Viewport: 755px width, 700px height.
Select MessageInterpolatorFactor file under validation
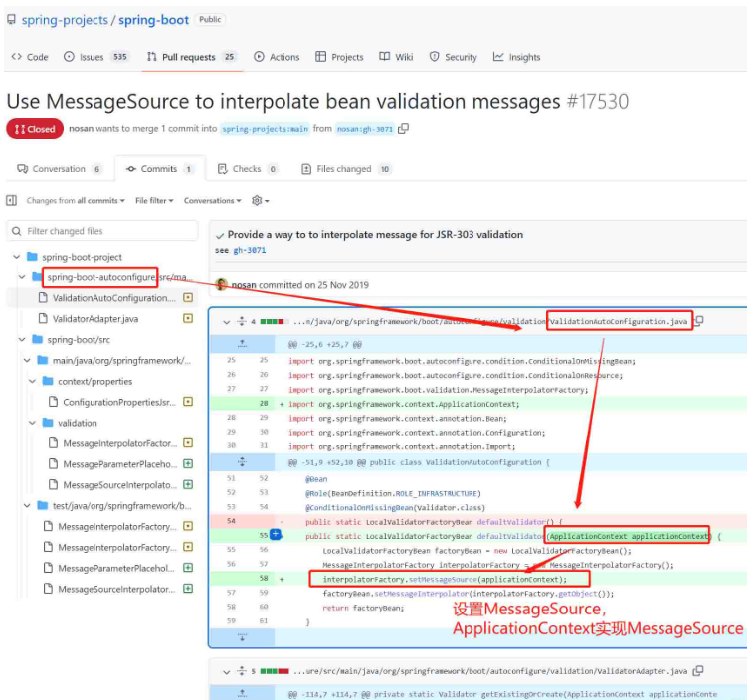120,442
